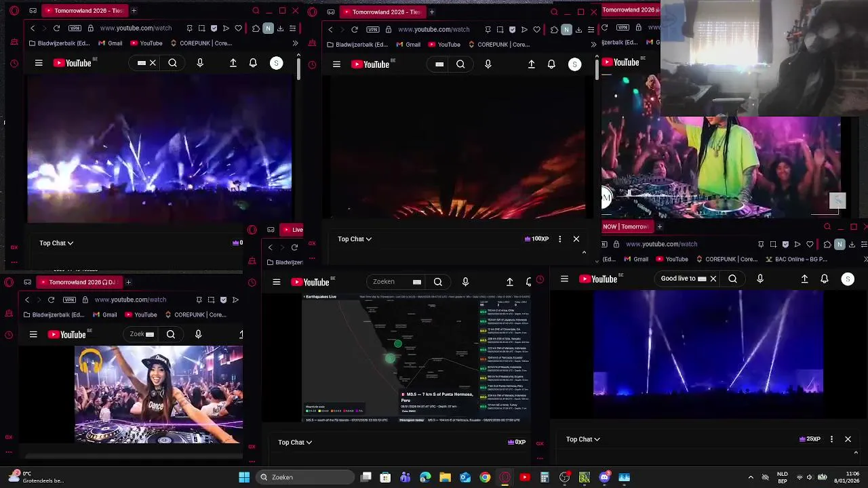Toggle ad blocker shield in bottom-right window
This screenshot has height=488, width=868.
(785, 244)
